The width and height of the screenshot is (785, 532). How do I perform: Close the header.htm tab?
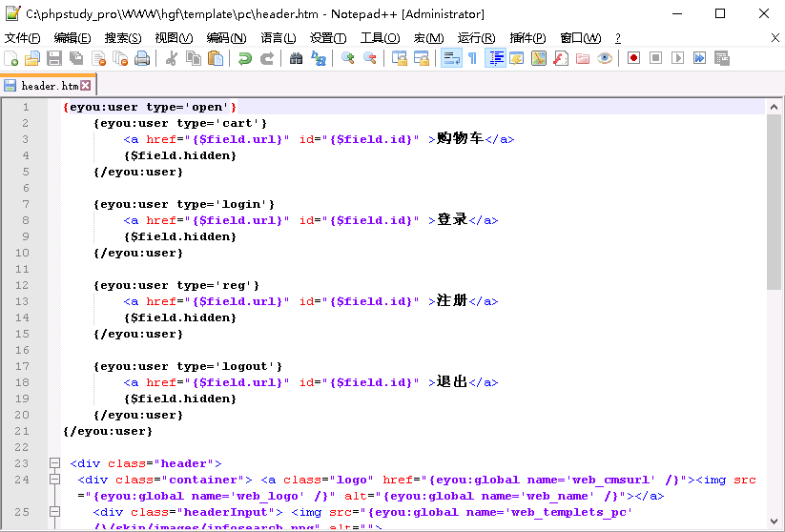[x=86, y=86]
